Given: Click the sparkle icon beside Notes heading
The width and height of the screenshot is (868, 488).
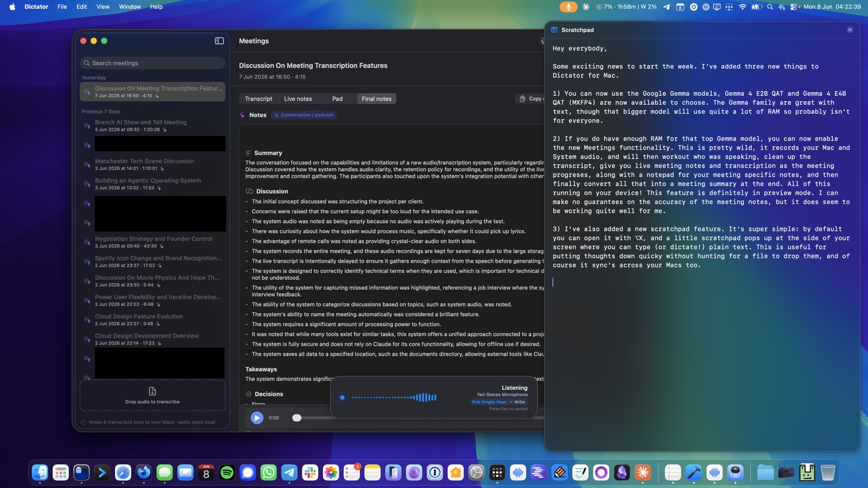Looking at the screenshot, I should click(242, 114).
